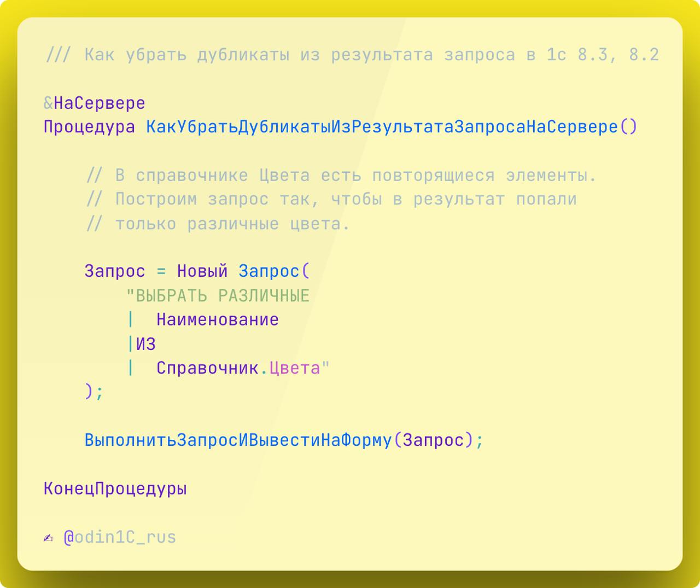Select the ВЫБРАТЬ РАЗЛИЧНЫЕ query text
This screenshot has height=588, width=700.
point(218,296)
